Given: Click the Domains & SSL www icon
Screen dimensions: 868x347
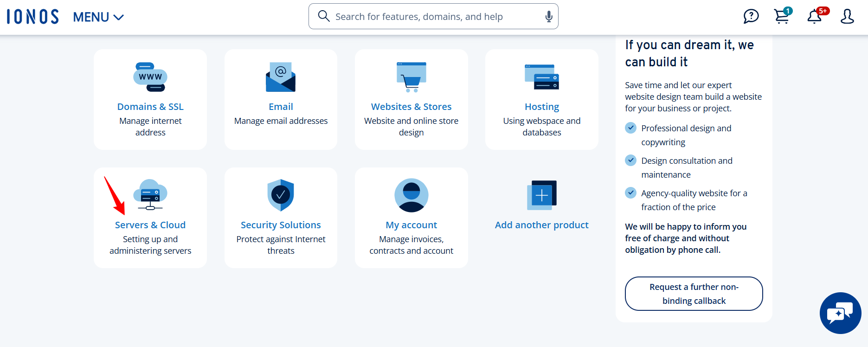Looking at the screenshot, I should [150, 77].
